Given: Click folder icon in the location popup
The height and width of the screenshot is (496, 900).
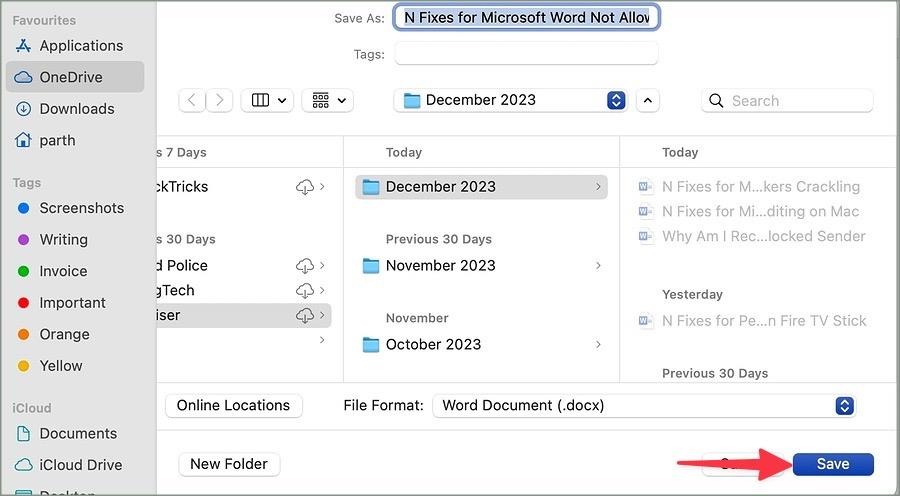Looking at the screenshot, I should 412,100.
